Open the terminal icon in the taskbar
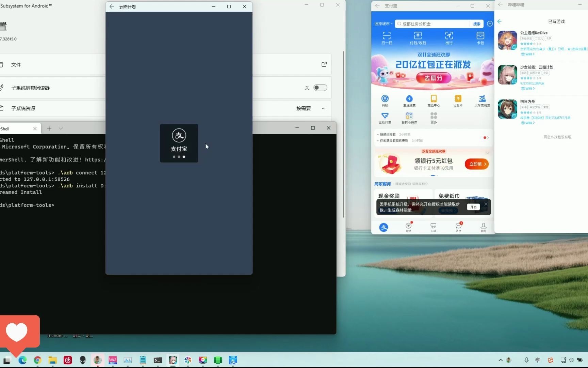588x368 pixels. pyautogui.click(x=158, y=360)
